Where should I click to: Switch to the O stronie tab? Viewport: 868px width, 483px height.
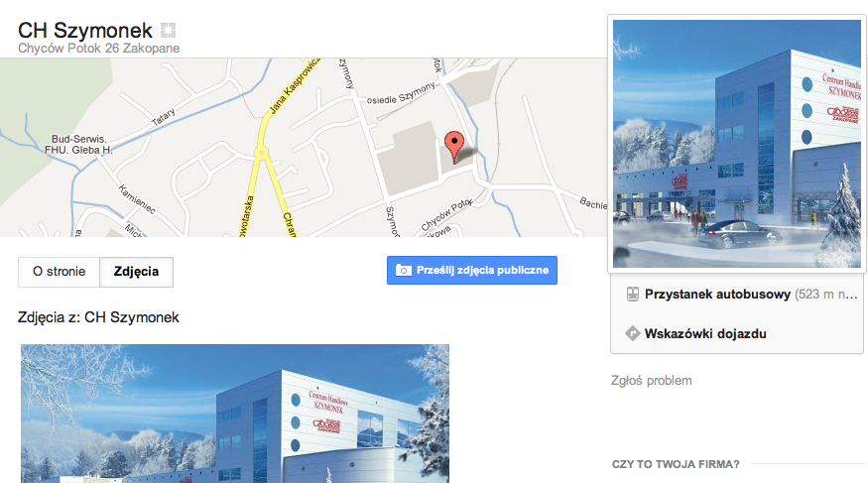click(59, 272)
